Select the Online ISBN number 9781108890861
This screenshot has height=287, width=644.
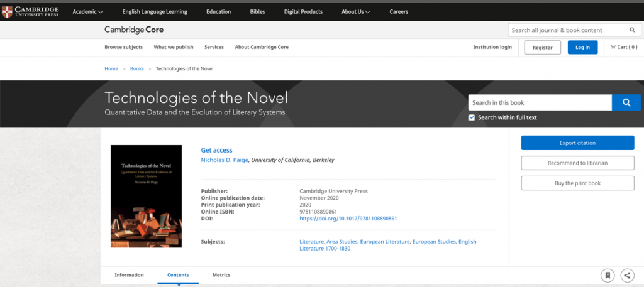tap(319, 212)
